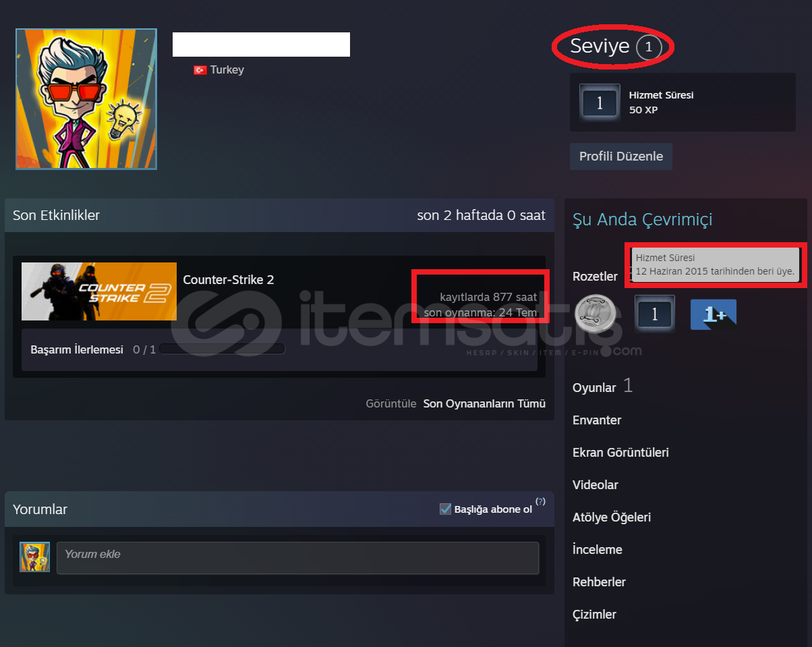Click the achievement progress bar
The height and width of the screenshot is (647, 812).
point(222,349)
